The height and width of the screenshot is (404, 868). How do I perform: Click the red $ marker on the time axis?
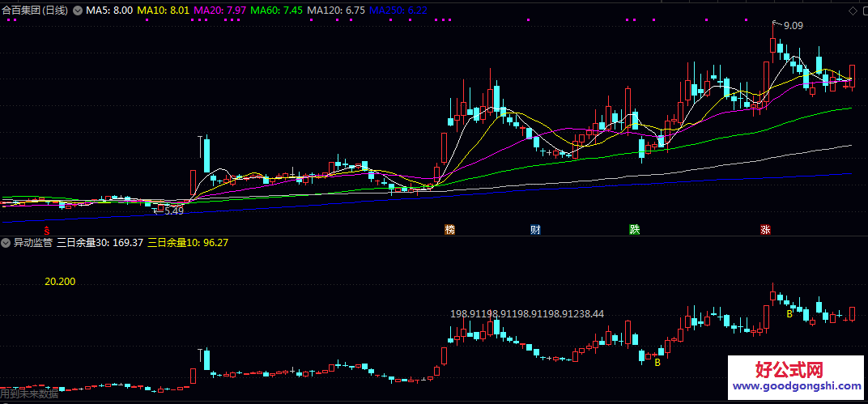tap(46, 229)
